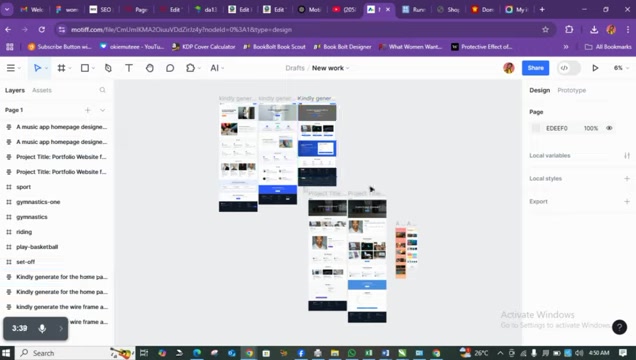Open the main hamburger menu
Image resolution: width=636 pixels, height=360 pixels.
pyautogui.click(x=11, y=68)
